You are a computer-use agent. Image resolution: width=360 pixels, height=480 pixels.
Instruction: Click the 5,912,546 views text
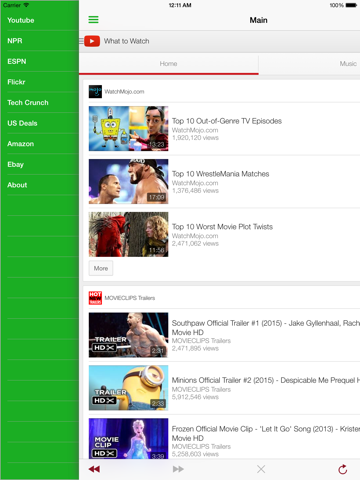195,397
